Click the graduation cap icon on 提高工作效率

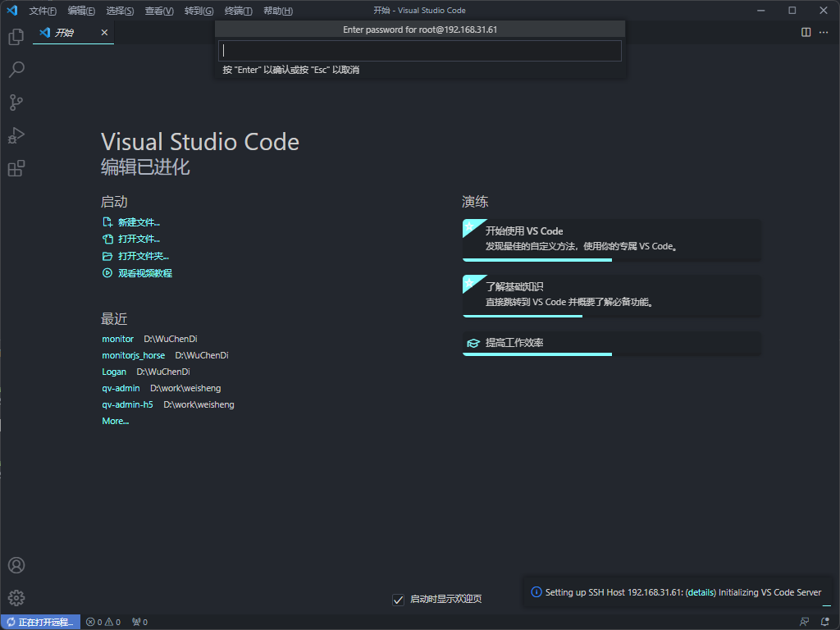(x=473, y=343)
